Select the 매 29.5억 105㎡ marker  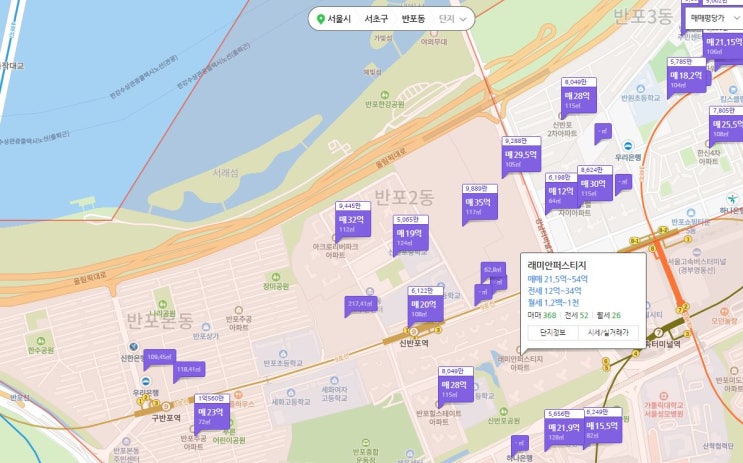tap(521, 155)
